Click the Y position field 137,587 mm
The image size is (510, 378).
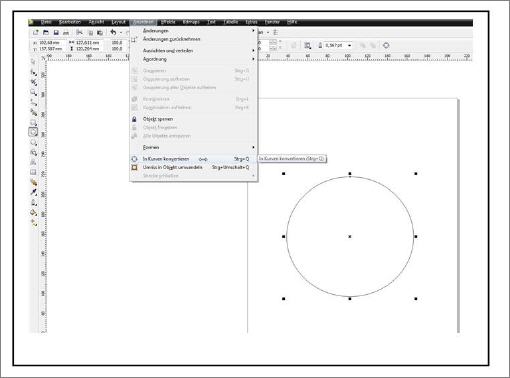[x=51, y=49]
